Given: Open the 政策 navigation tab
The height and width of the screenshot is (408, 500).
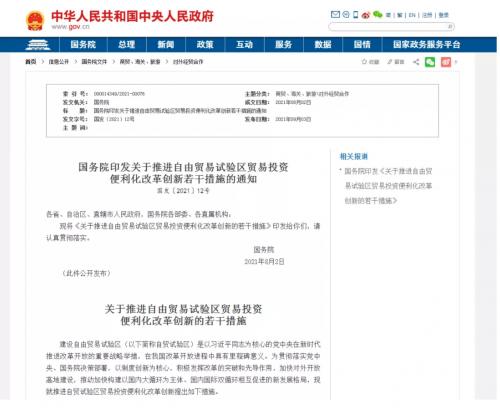Looking at the screenshot, I should pos(205,44).
